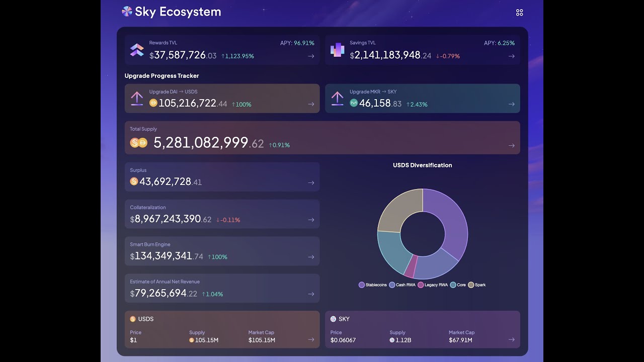
Task: Click the -0.79% change value
Action: point(448,56)
